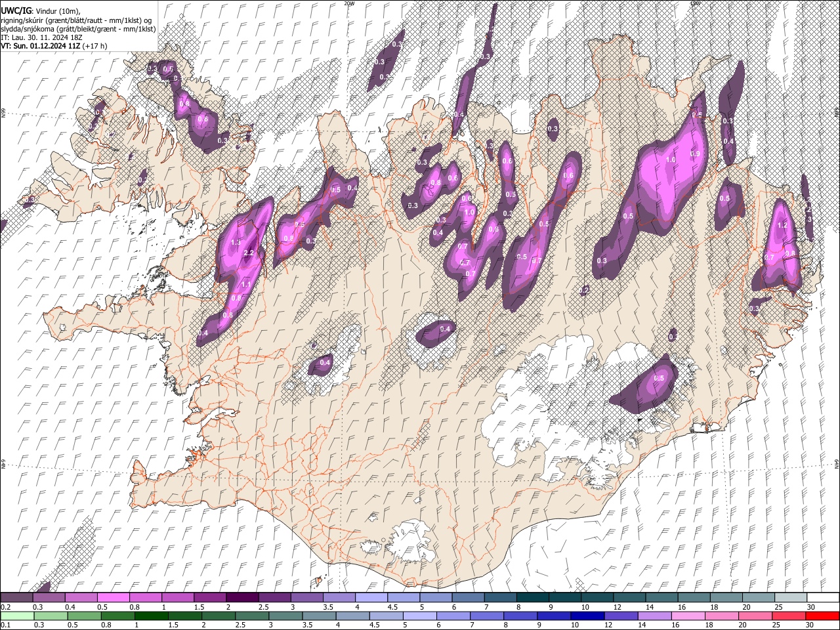The height and width of the screenshot is (630, 840).
Task: Select the light pink swatch at 16 in bottom legend
Action: [688, 616]
